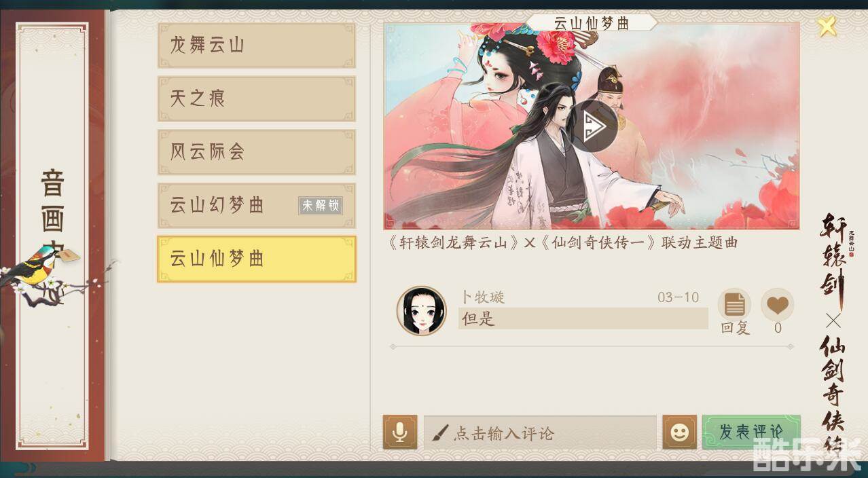Like the comment with the heart icon
This screenshot has height=478, width=868.
[778, 305]
